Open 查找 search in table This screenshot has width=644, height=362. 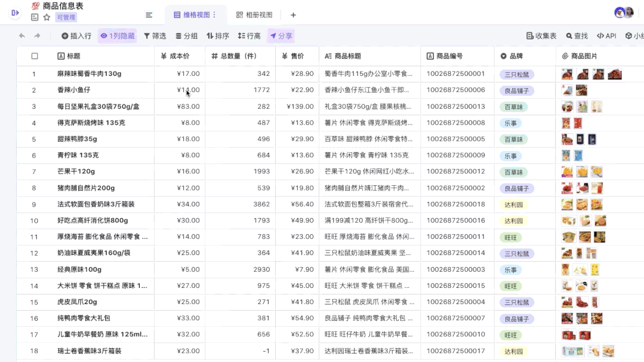pyautogui.click(x=577, y=36)
